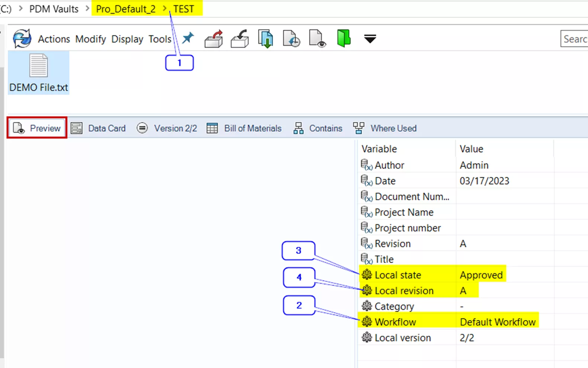Open the Display dropdown menu
Image resolution: width=588 pixels, height=368 pixels.
[127, 39]
